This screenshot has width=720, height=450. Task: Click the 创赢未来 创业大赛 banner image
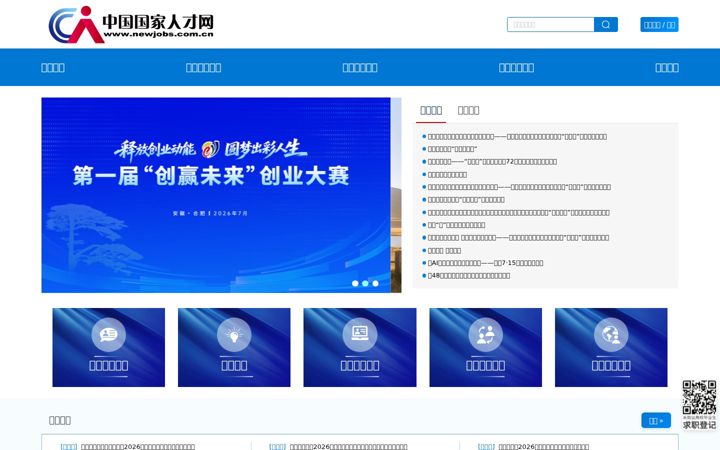point(216,195)
